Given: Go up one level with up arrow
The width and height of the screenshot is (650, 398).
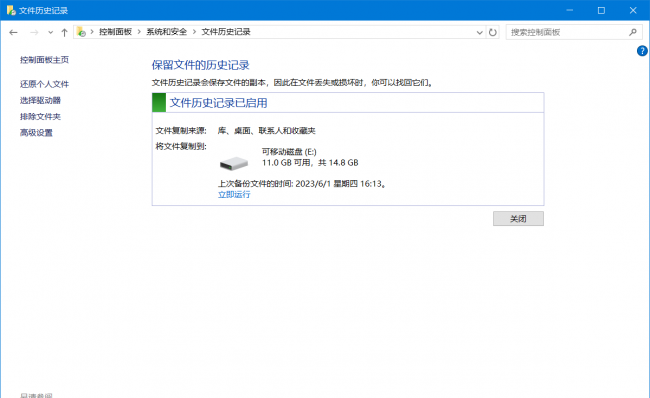Looking at the screenshot, I should 64,32.
